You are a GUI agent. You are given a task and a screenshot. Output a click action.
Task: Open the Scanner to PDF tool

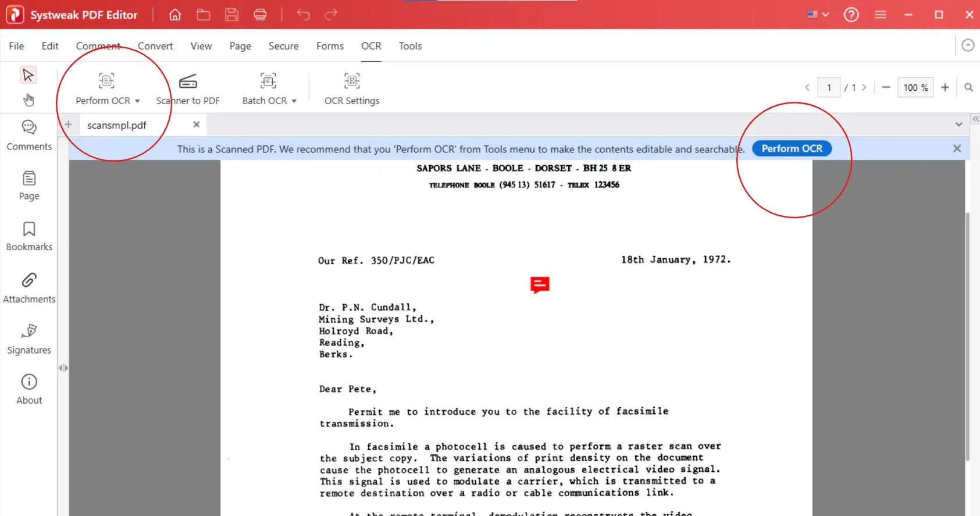[x=188, y=88]
